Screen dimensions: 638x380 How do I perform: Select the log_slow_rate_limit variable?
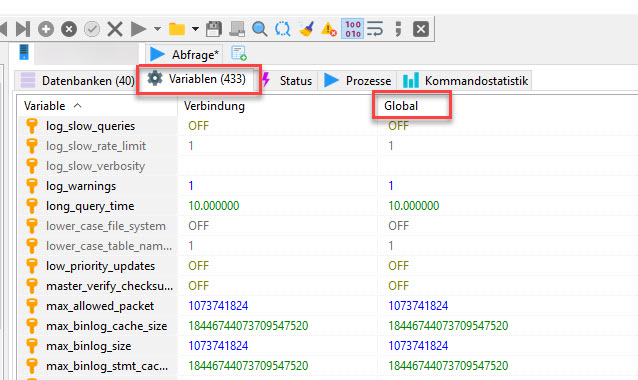pyautogui.click(x=96, y=146)
